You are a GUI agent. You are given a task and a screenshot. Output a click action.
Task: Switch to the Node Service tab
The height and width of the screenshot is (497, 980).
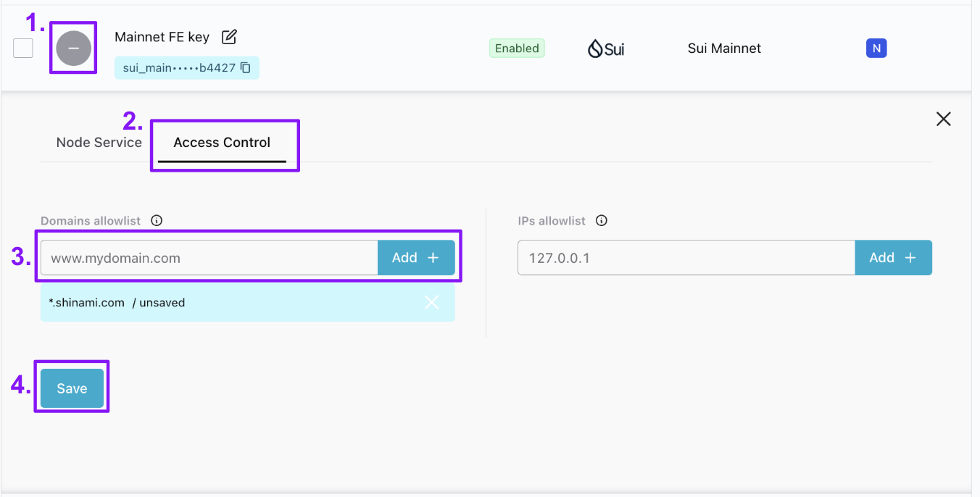[x=99, y=143]
